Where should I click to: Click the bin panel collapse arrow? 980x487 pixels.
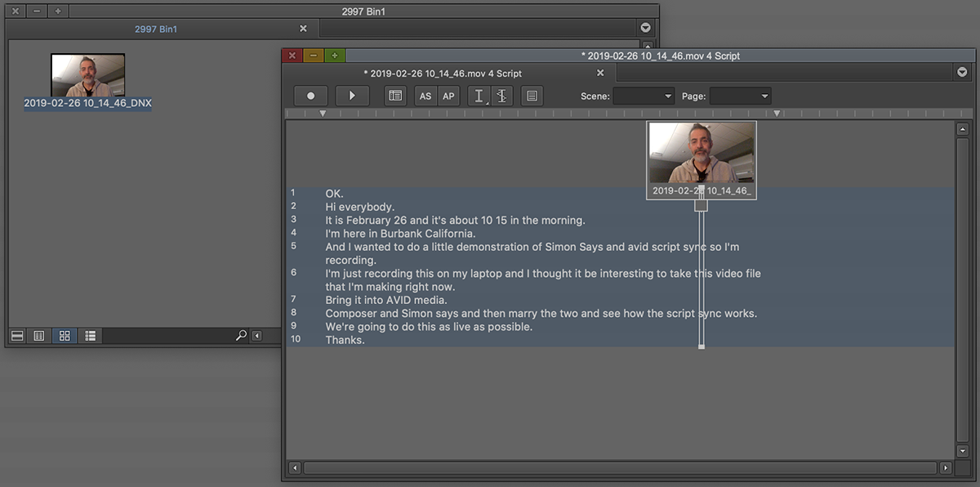point(256,335)
